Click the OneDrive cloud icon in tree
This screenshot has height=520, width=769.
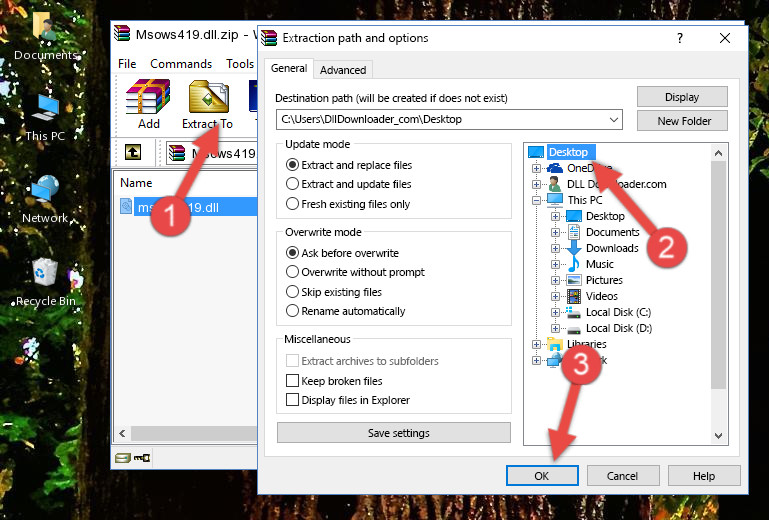click(555, 168)
